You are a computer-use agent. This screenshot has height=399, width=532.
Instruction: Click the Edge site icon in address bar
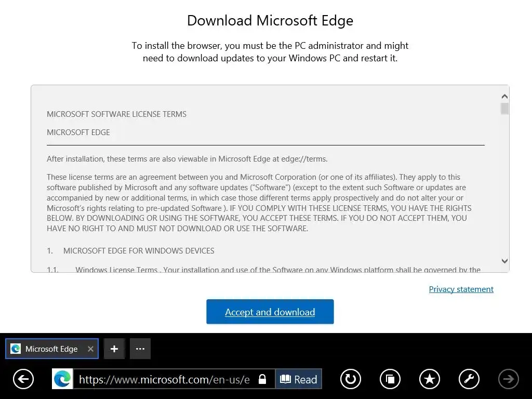pyautogui.click(x=62, y=379)
